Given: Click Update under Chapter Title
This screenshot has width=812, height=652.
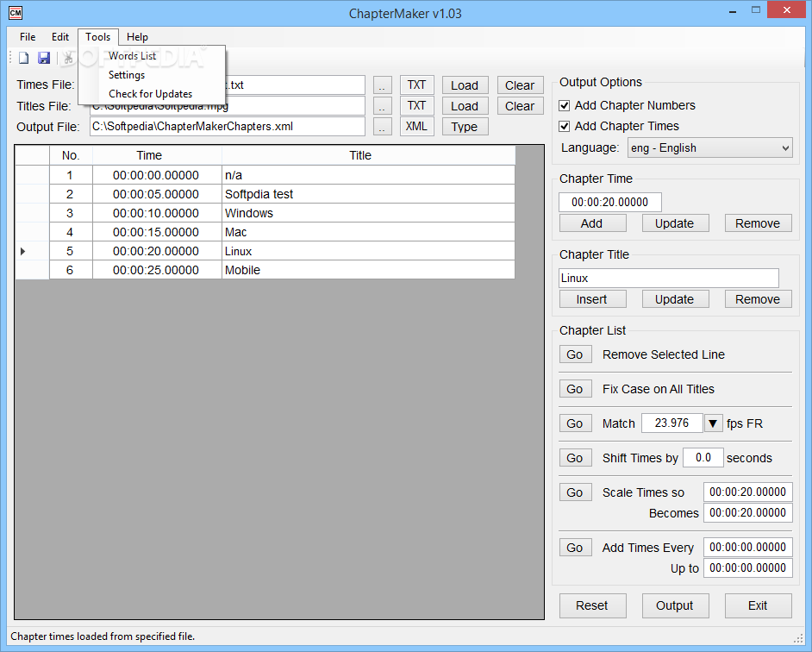Looking at the screenshot, I should click(x=675, y=299).
